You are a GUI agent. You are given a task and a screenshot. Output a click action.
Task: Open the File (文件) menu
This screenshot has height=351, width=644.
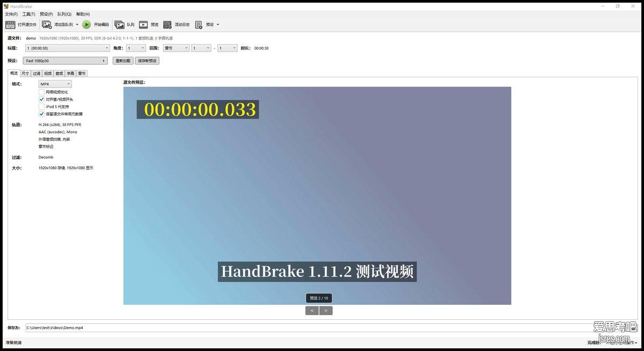pyautogui.click(x=11, y=14)
